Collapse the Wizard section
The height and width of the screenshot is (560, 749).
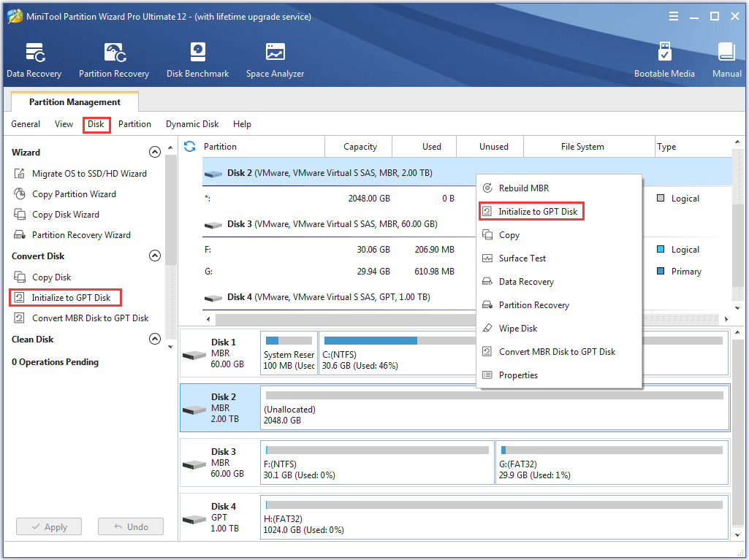coord(154,153)
